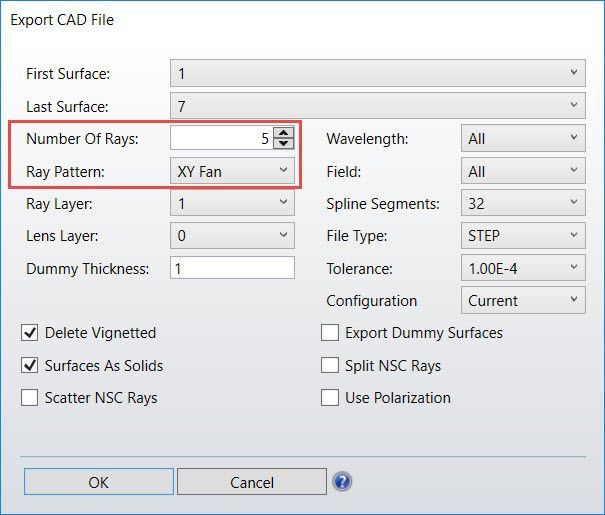
Task: Enable the Scatter NSC Rays checkbox
Action: 30,398
